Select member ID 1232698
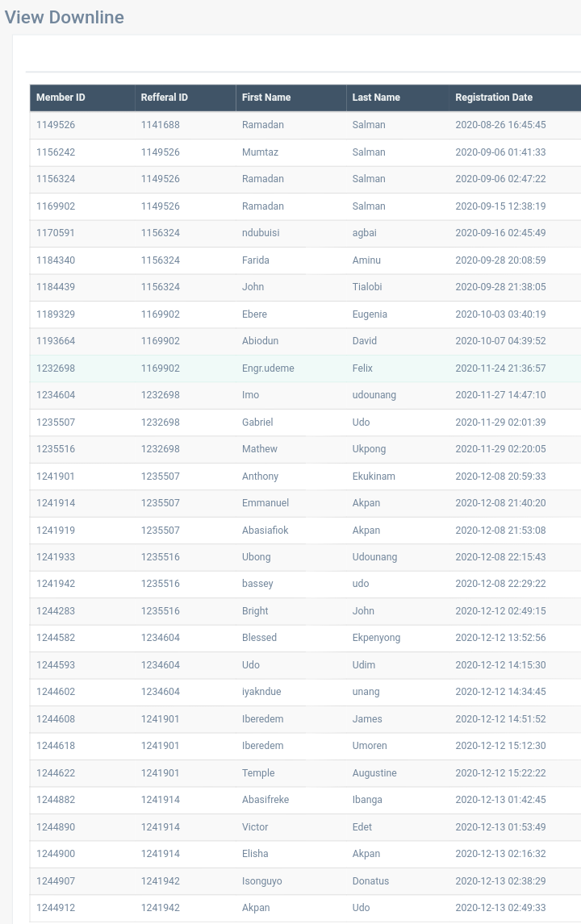This screenshot has height=924, width=581. coord(56,368)
